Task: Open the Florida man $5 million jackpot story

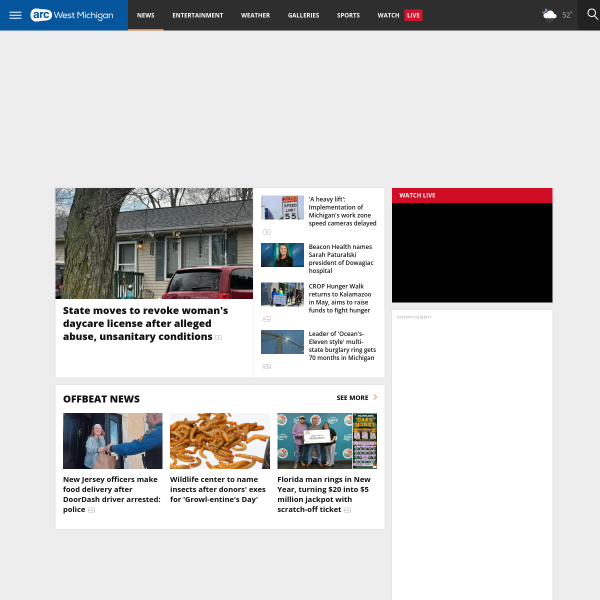Action: pos(324,494)
